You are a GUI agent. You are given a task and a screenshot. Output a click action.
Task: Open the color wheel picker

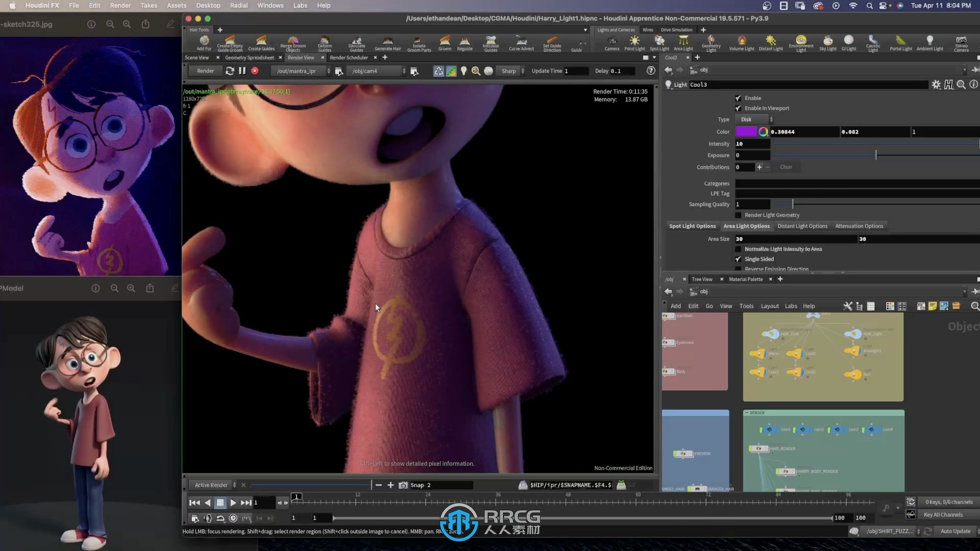[x=763, y=132]
